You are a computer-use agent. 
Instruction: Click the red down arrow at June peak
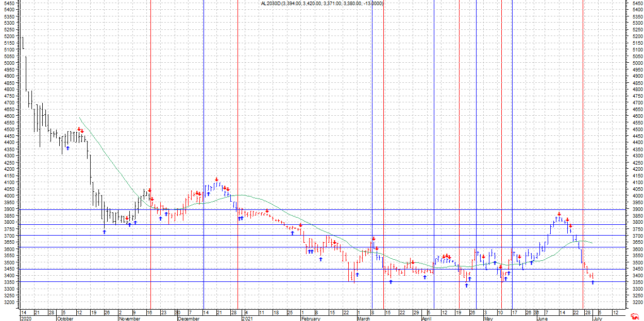(x=559, y=214)
